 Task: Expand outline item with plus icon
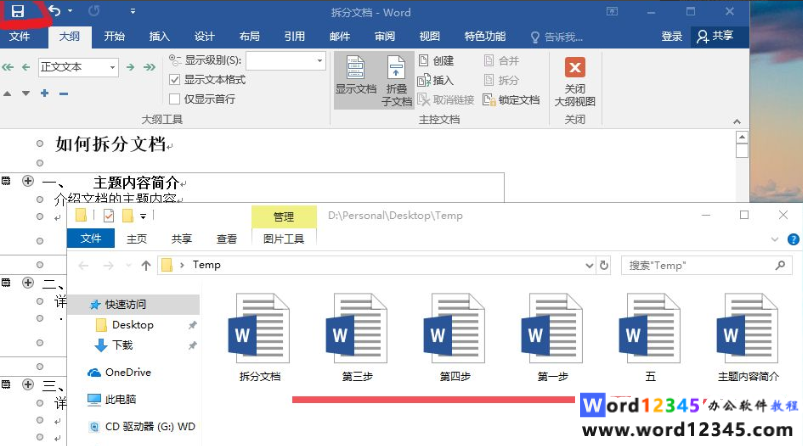tap(45, 93)
